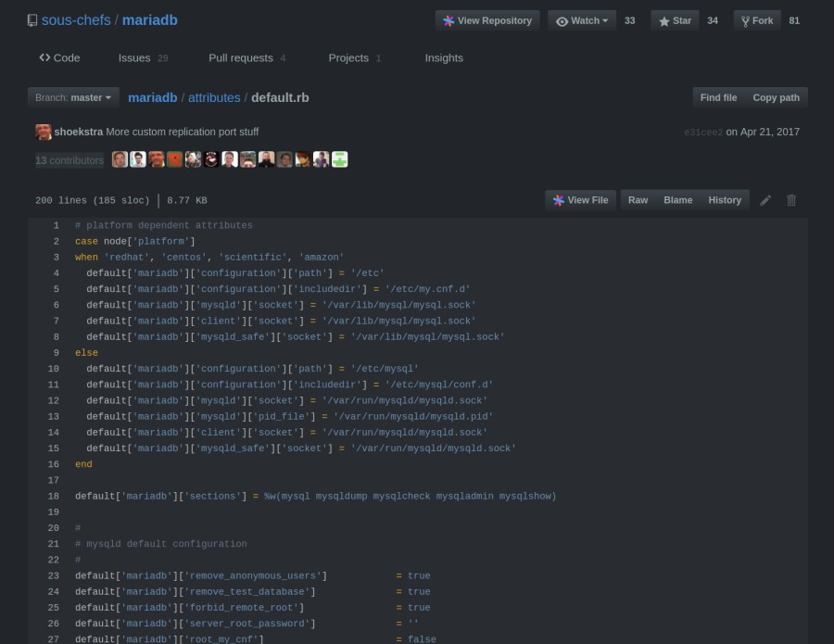Open the Blame view
The image size is (834, 644).
[x=678, y=200]
